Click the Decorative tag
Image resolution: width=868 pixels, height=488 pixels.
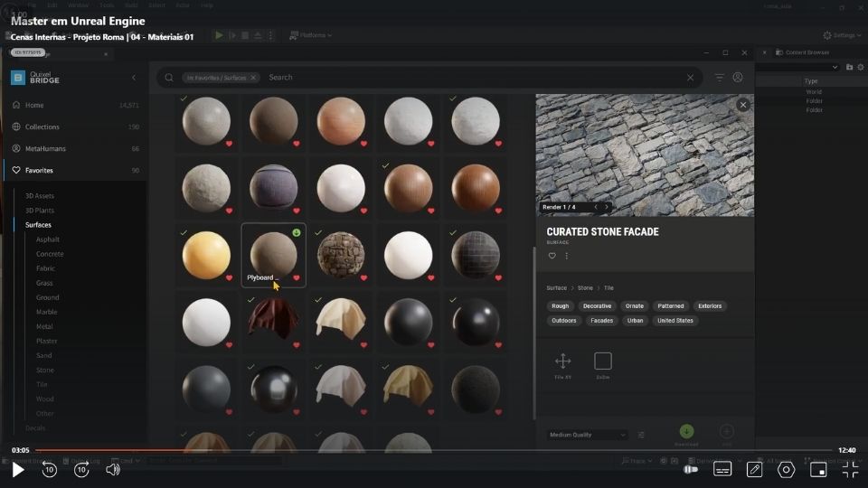598,306
